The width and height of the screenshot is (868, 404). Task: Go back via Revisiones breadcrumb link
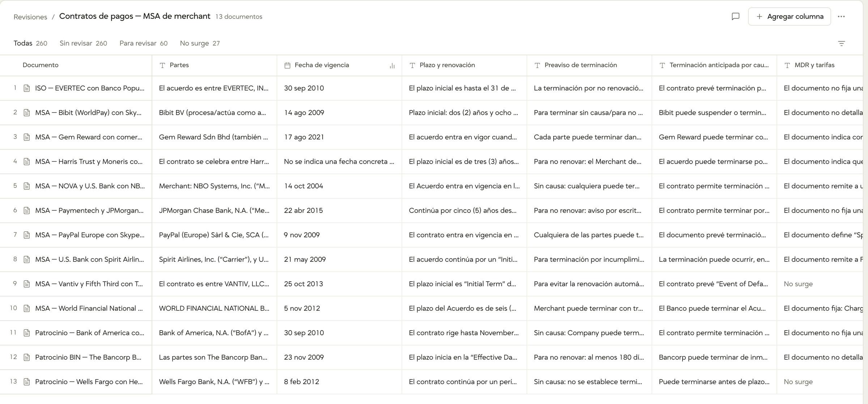[x=30, y=17]
